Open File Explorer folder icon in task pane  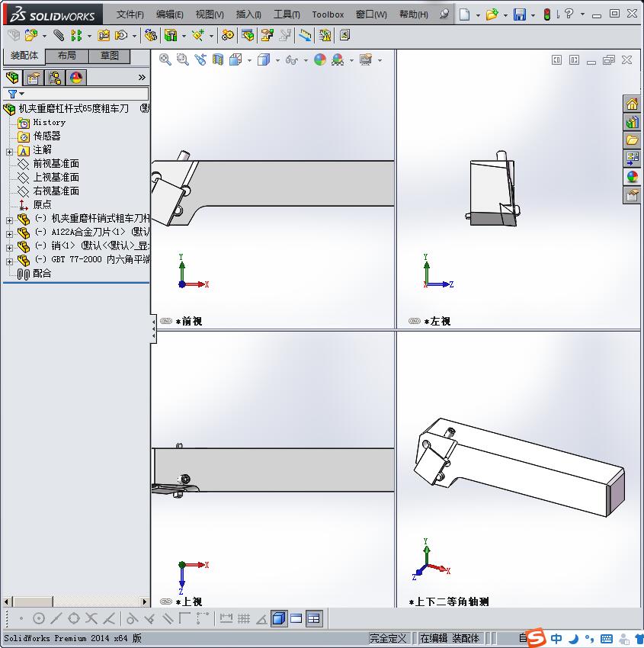point(632,140)
